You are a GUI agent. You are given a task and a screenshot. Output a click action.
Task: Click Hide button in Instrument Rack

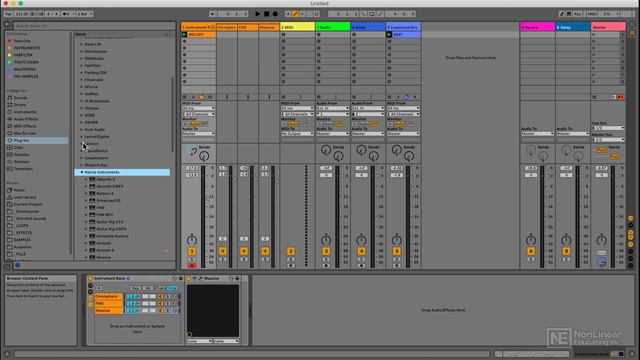172,288
